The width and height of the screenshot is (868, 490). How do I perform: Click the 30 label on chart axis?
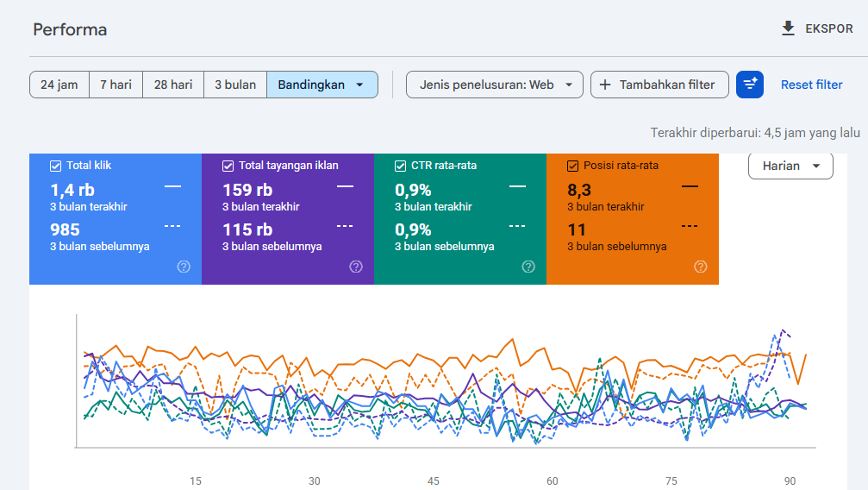point(315,481)
